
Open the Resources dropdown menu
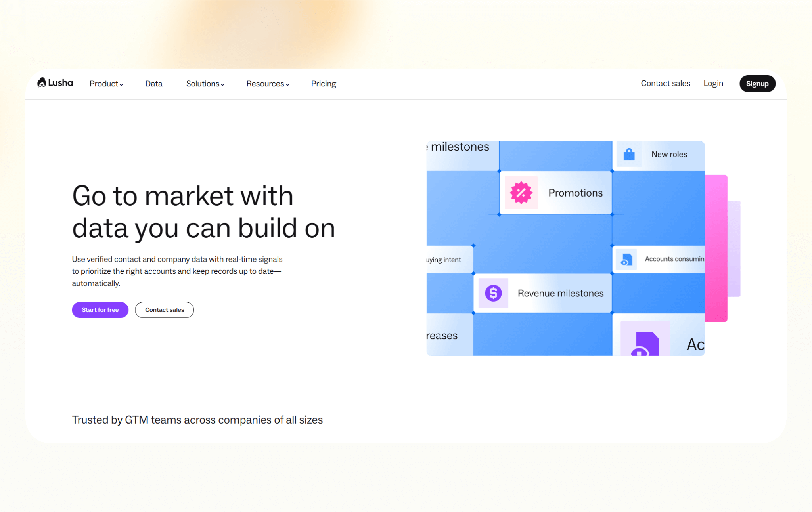[268, 84]
